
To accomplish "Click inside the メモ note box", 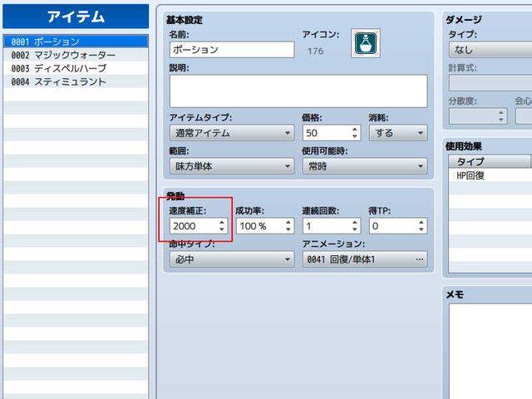I will [x=490, y=351].
